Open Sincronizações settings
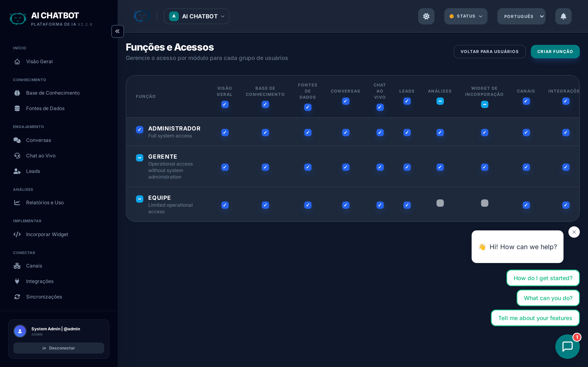Screen dimensions: 588x367 pyautogui.click(x=44, y=297)
